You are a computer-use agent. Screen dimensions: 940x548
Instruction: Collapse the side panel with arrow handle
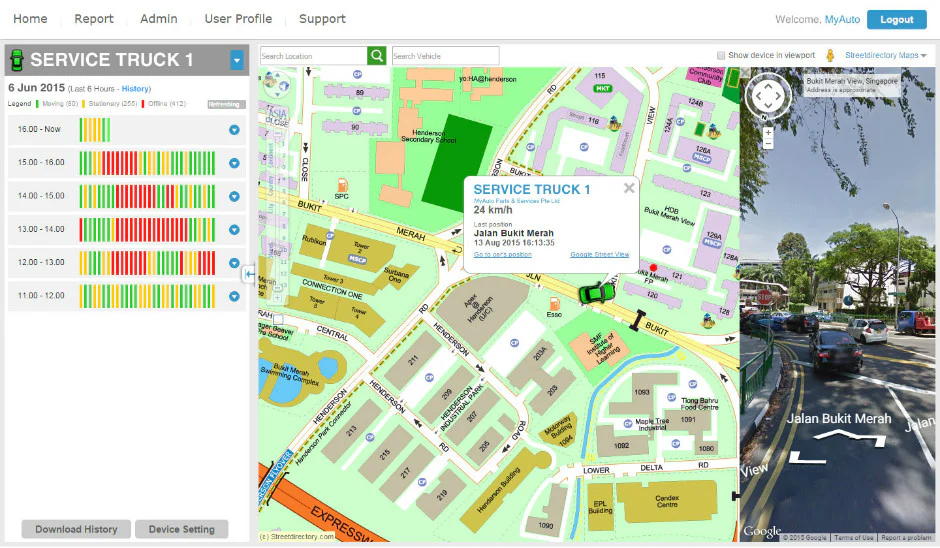pyautogui.click(x=249, y=274)
